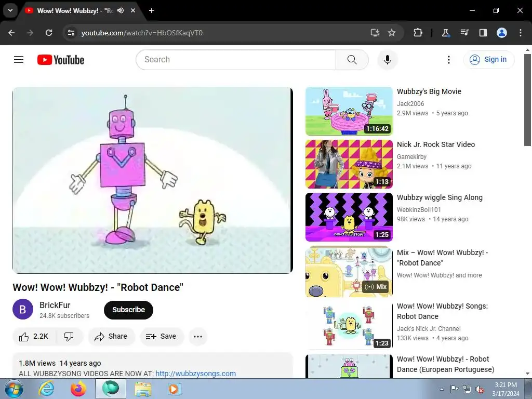
Task: Open the taskbar clock 3:21 PM
Action: click(506, 389)
